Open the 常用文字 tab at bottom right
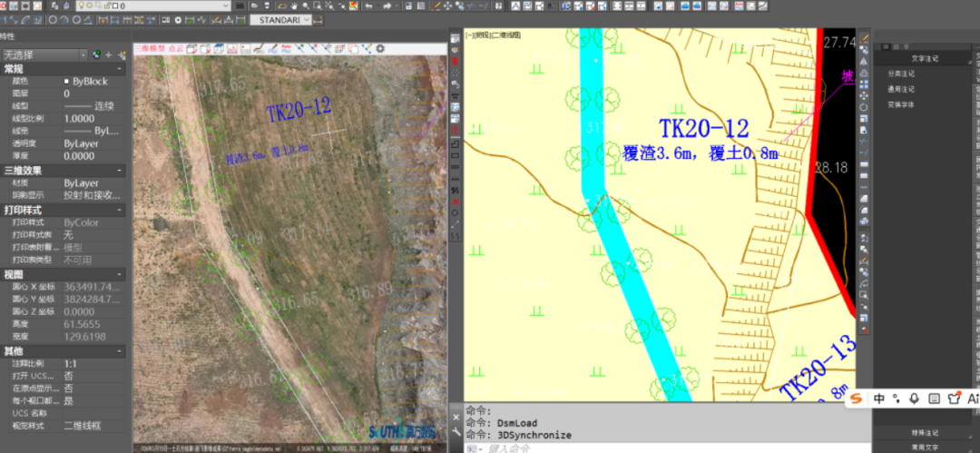980x453 pixels. (925, 447)
